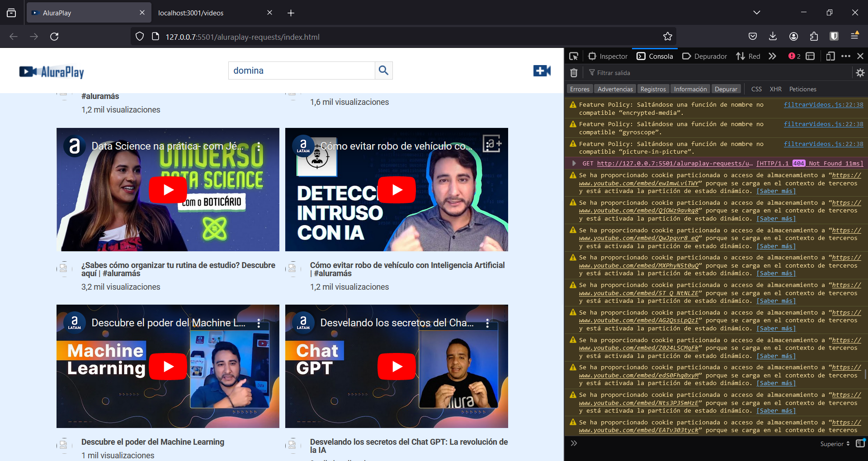The width and height of the screenshot is (868, 461).
Task: Open Firefox downloads panel
Action: click(x=773, y=37)
